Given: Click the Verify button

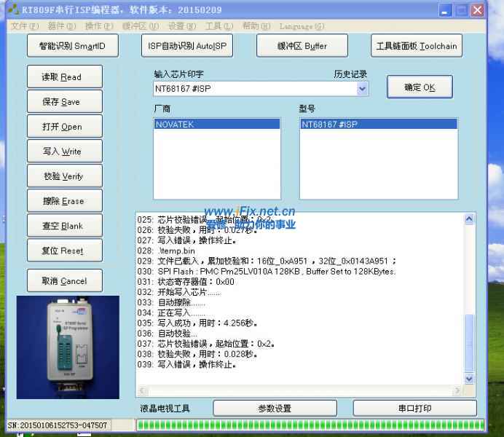Looking at the screenshot, I should tap(64, 176).
